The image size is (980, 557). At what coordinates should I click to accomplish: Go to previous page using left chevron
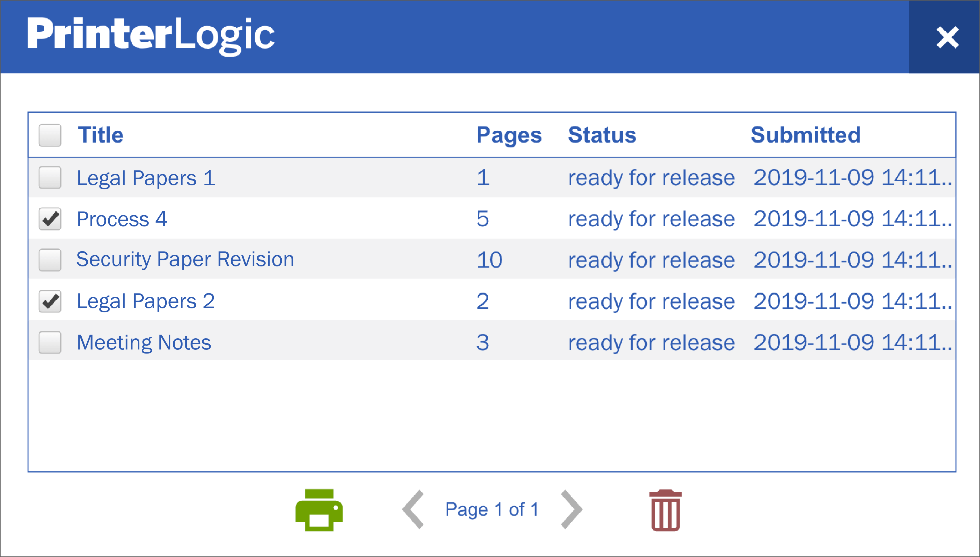coord(414,510)
